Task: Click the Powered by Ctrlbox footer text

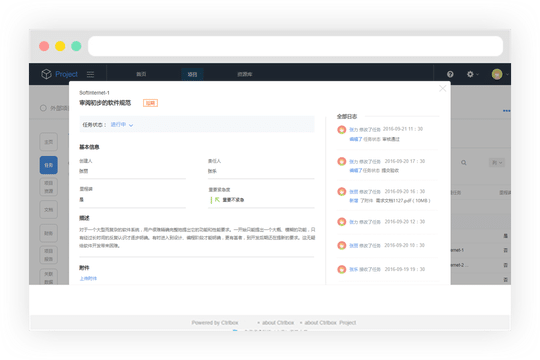Action: click(x=215, y=323)
